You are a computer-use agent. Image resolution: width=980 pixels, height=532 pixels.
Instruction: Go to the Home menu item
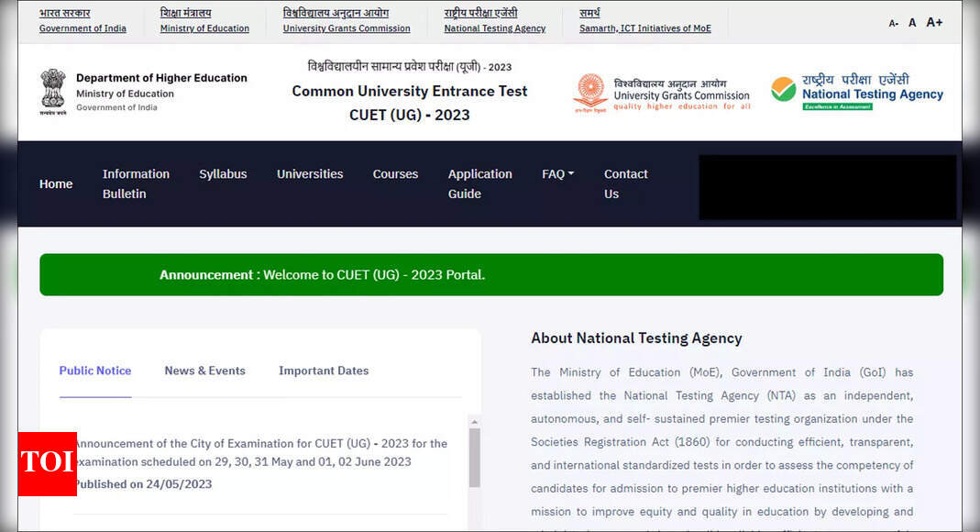tap(56, 183)
